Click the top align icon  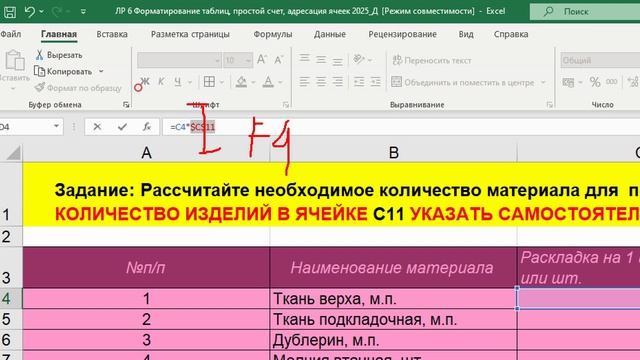click(304, 60)
